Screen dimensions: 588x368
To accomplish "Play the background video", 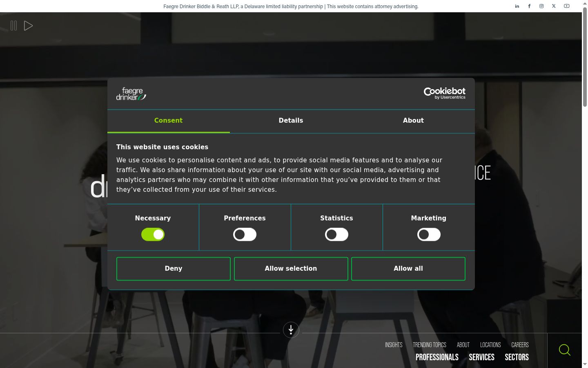I will click(28, 26).
